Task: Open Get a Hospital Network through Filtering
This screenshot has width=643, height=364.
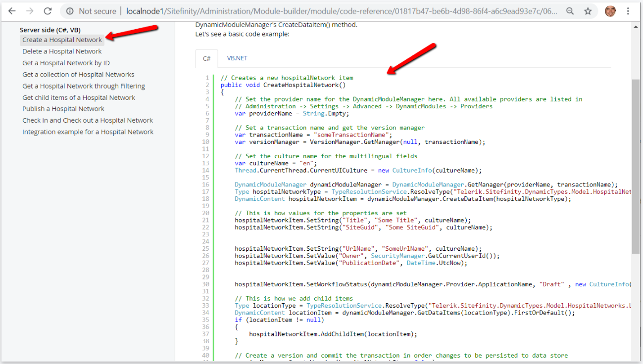Action: [x=84, y=86]
